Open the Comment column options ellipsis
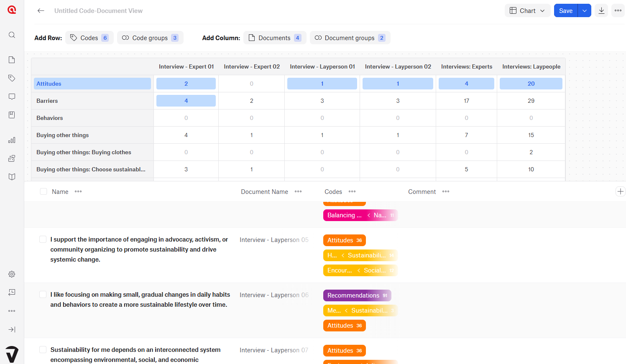 446,191
